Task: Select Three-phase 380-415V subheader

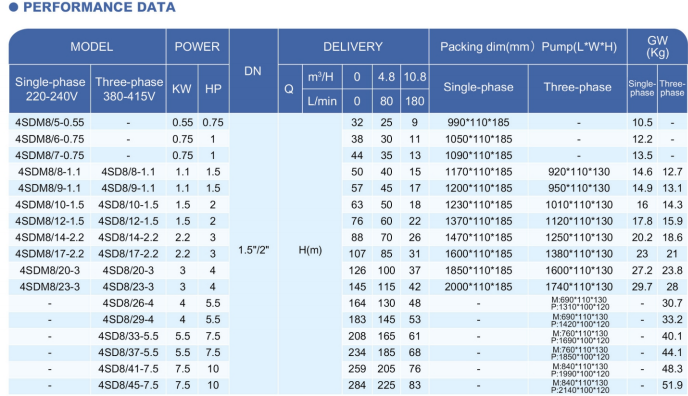Action: [x=129, y=89]
